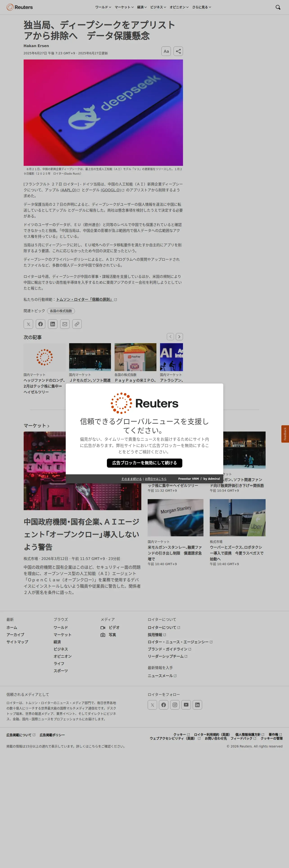
Task: Click the camera icon beside 写真
Action: point(103,635)
